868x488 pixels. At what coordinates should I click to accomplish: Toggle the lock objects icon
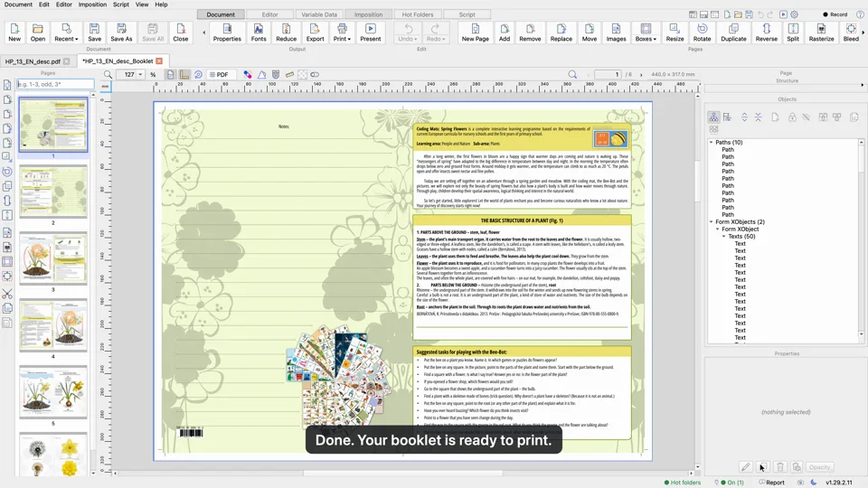792,117
